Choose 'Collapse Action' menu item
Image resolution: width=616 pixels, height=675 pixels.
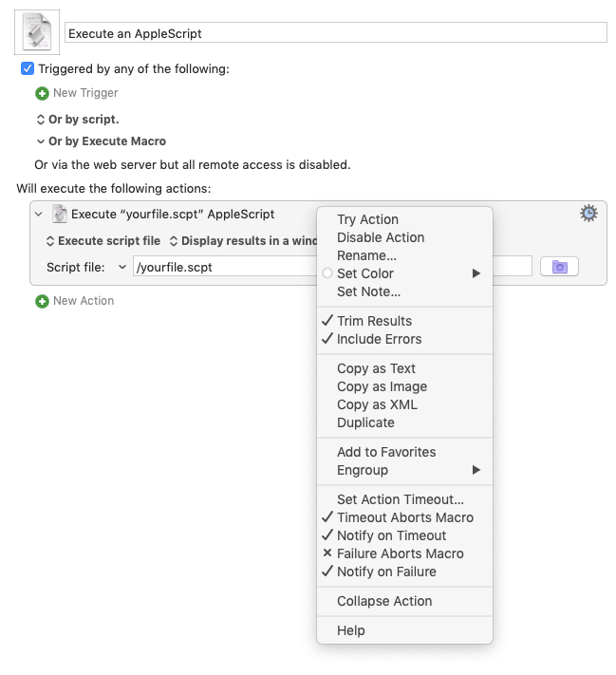404,601
